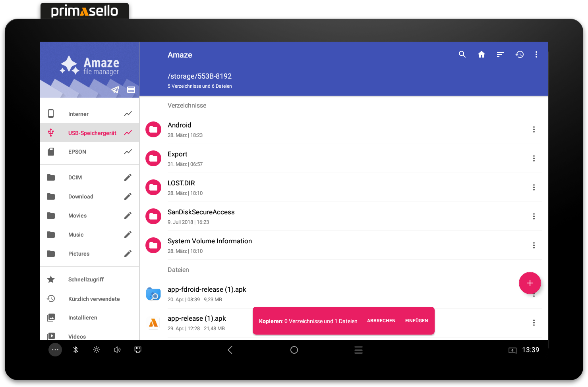Open the toolbar overflow menu
Screen dimensions: 588x387
(536, 54)
